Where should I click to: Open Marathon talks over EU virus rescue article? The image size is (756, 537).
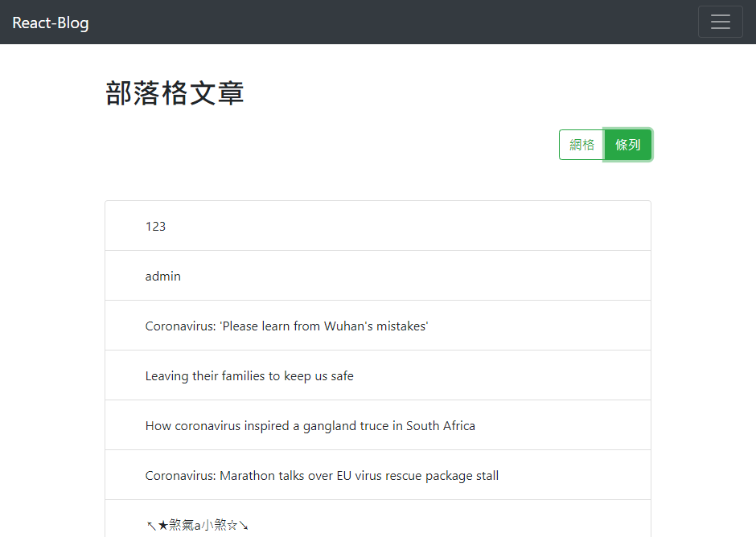[378, 475]
